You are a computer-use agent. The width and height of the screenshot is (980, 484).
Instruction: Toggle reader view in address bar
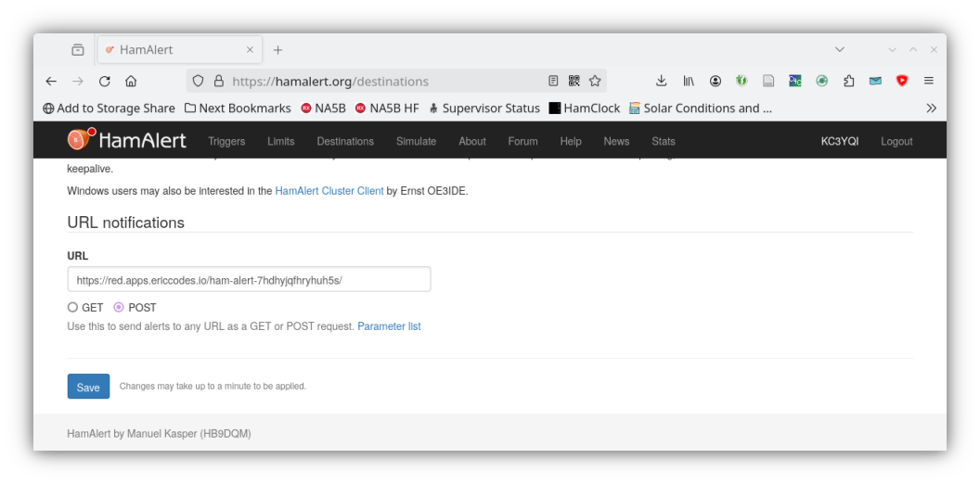pos(553,81)
